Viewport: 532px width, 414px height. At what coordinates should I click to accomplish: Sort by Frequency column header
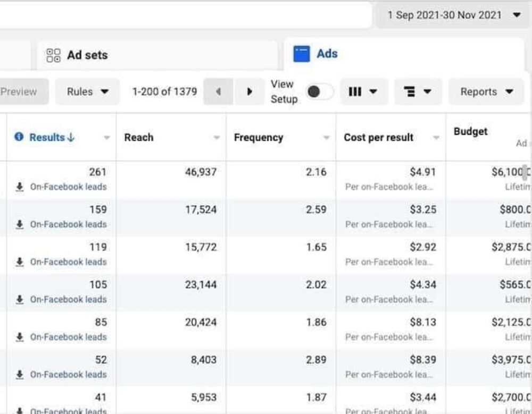tap(259, 137)
